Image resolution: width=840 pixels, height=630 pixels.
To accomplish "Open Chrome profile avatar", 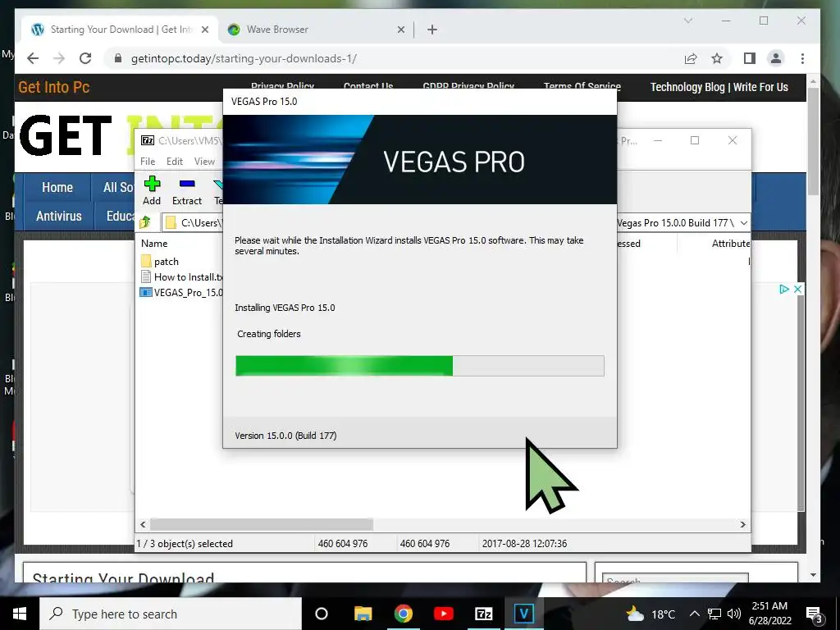I will 776,58.
